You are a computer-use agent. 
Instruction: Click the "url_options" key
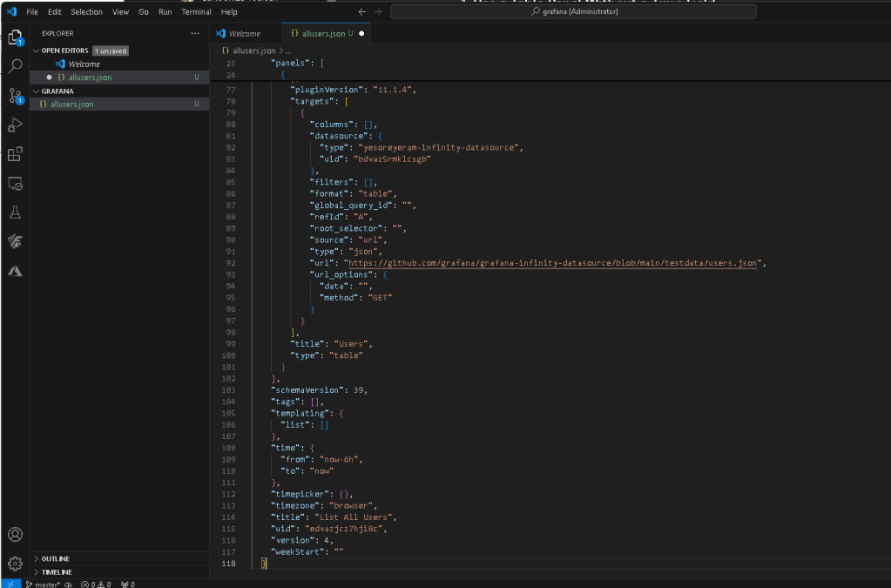[x=341, y=274]
